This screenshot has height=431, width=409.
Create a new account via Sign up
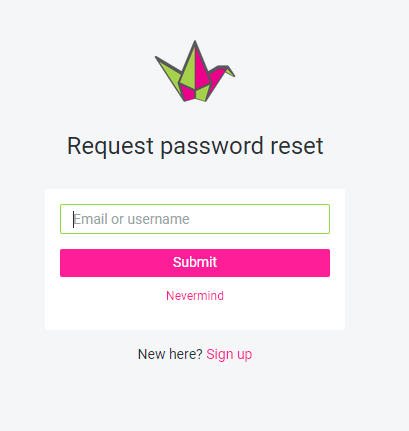click(x=229, y=354)
